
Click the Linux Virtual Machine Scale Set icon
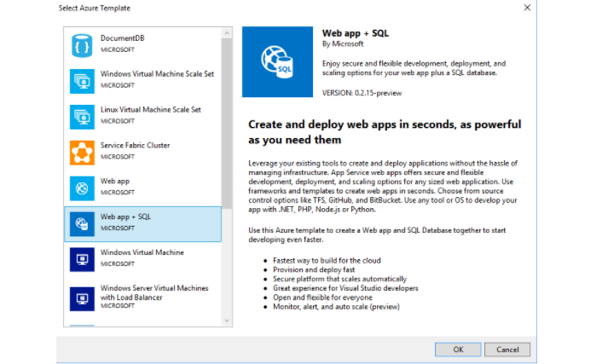tap(82, 116)
